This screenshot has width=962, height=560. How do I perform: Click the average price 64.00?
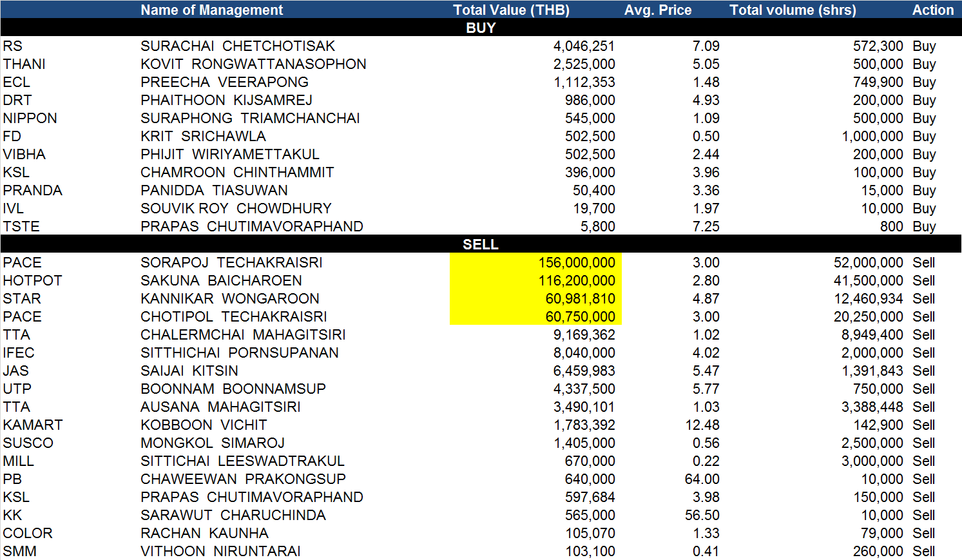click(x=702, y=479)
